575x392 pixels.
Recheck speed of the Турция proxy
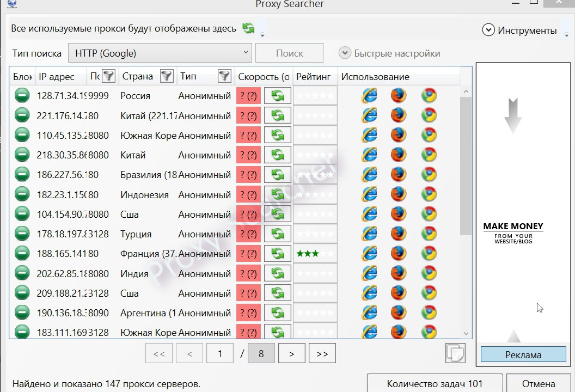278,233
